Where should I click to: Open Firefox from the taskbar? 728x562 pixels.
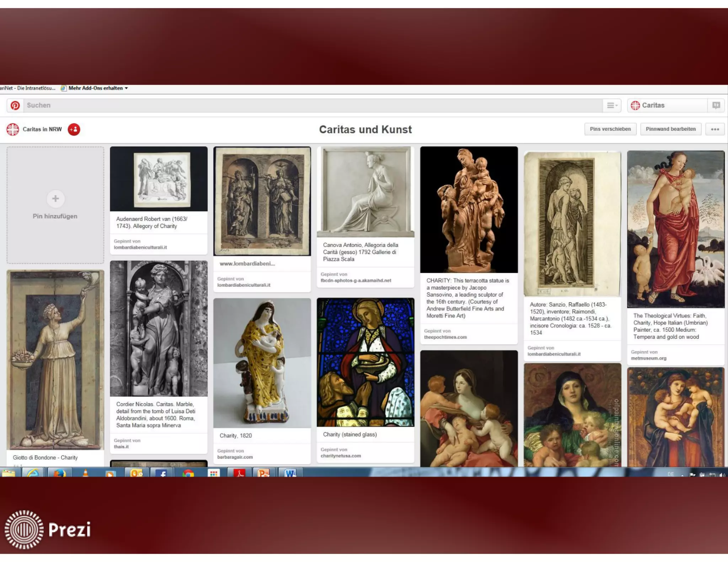[59, 473]
